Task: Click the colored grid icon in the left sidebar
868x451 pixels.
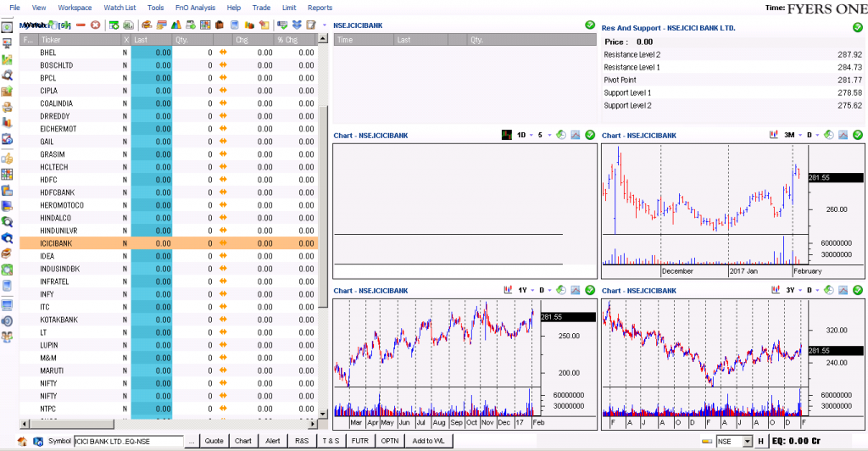Action: pyautogui.click(x=7, y=175)
